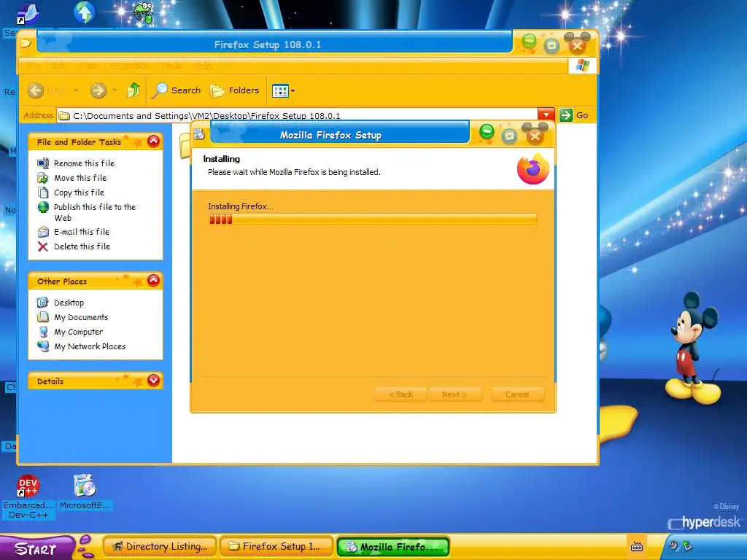Click Rename this file
Image resolution: width=747 pixels, height=560 pixels.
[x=84, y=163]
